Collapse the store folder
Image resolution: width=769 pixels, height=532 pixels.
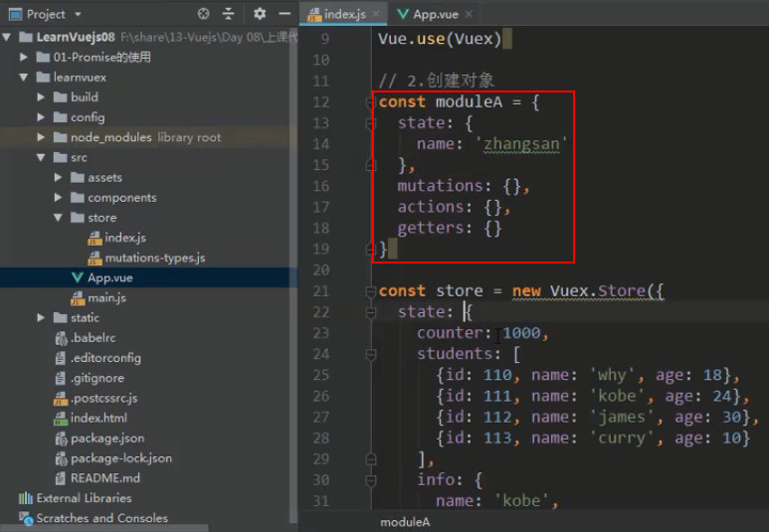[x=58, y=218]
